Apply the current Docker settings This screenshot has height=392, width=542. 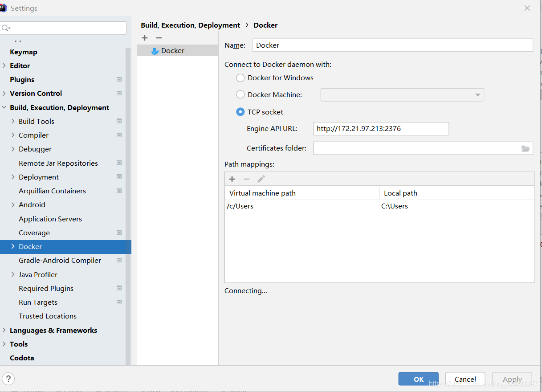click(511, 379)
